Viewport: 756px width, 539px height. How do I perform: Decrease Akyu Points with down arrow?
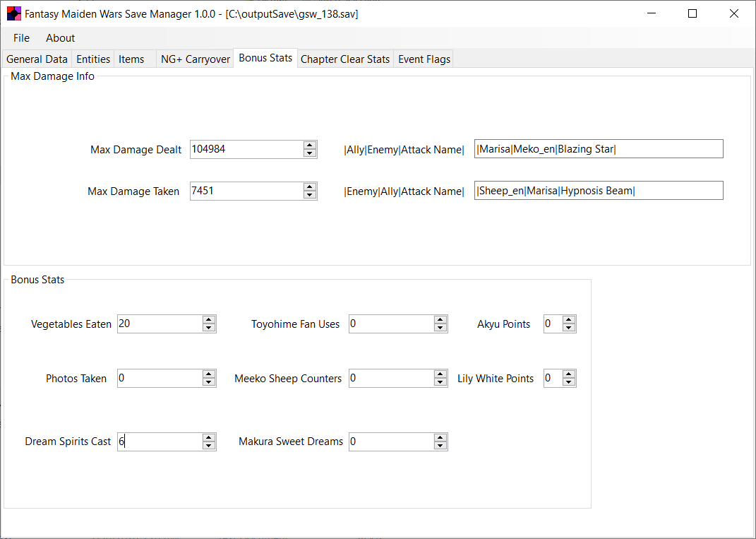[x=569, y=328]
